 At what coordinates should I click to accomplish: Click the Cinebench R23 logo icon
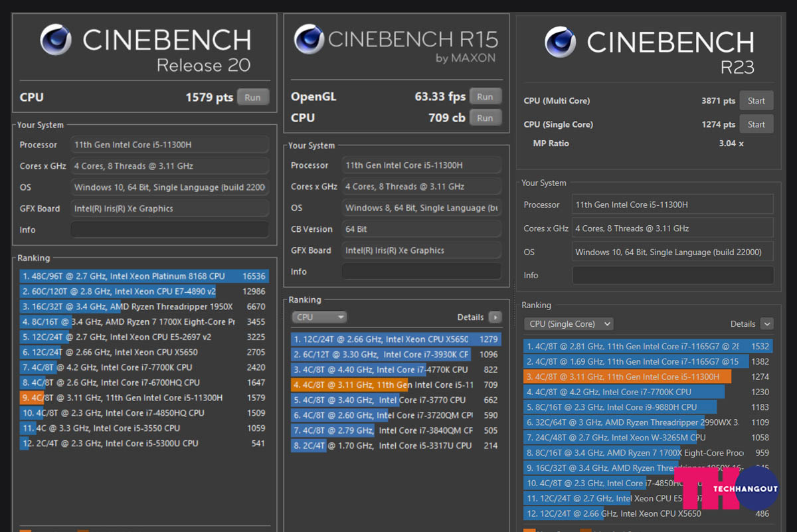[561, 42]
